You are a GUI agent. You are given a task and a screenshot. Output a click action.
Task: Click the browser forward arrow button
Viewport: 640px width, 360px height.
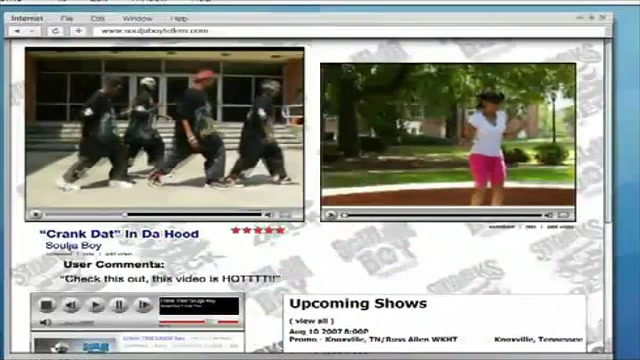pyautogui.click(x=32, y=31)
